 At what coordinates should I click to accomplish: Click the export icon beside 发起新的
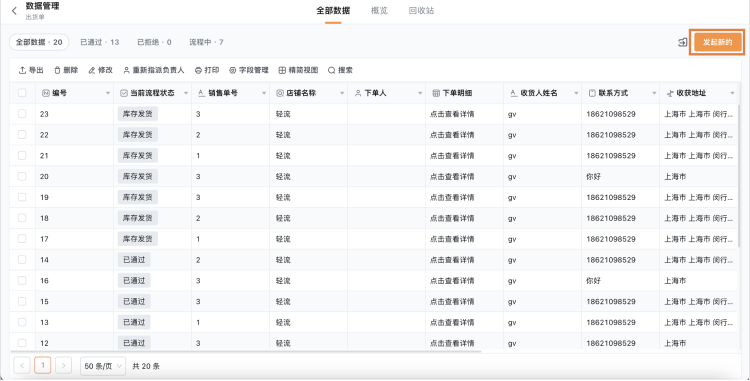[683, 42]
